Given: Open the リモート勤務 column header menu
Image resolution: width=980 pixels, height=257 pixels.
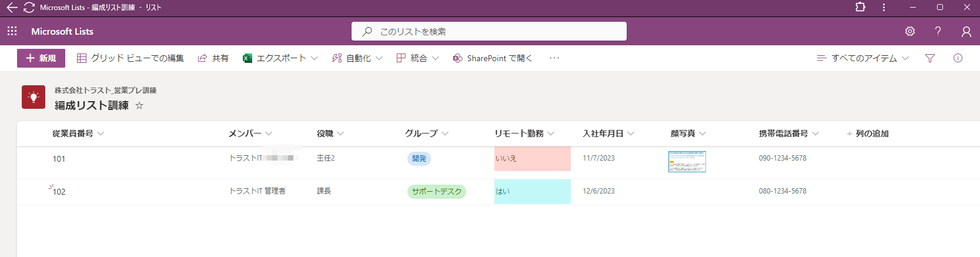Looking at the screenshot, I should (x=524, y=133).
